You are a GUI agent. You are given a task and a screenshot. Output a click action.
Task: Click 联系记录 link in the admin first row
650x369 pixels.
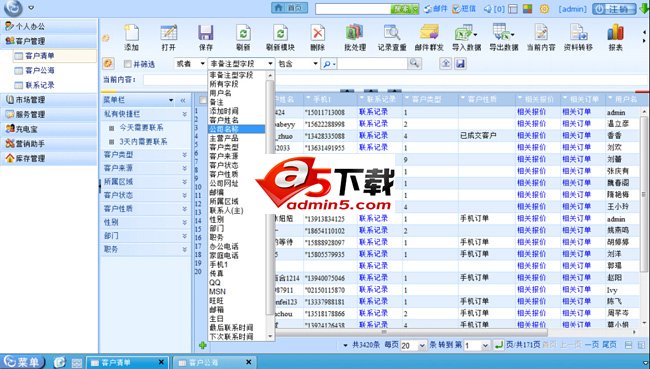pyautogui.click(x=373, y=112)
